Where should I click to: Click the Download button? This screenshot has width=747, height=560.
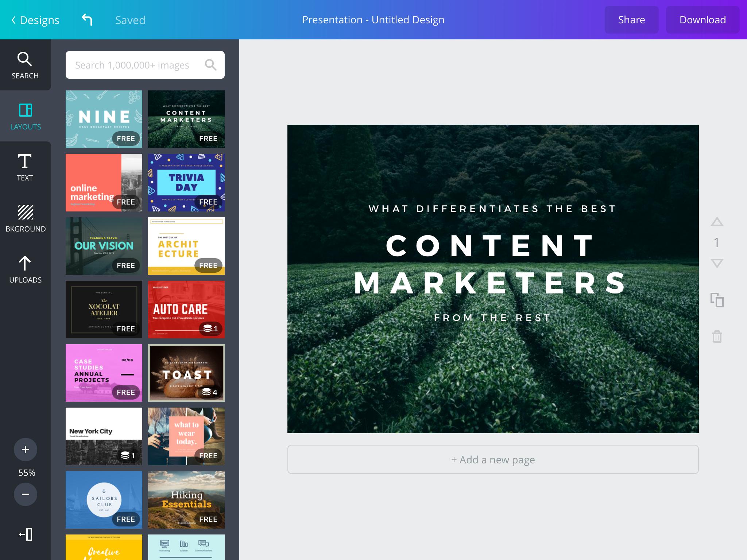coord(702,19)
